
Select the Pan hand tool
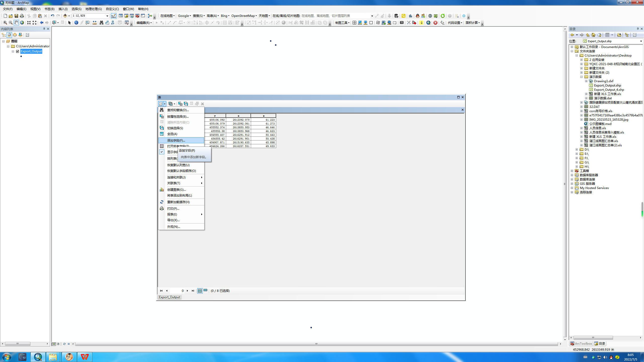[x=16, y=23]
